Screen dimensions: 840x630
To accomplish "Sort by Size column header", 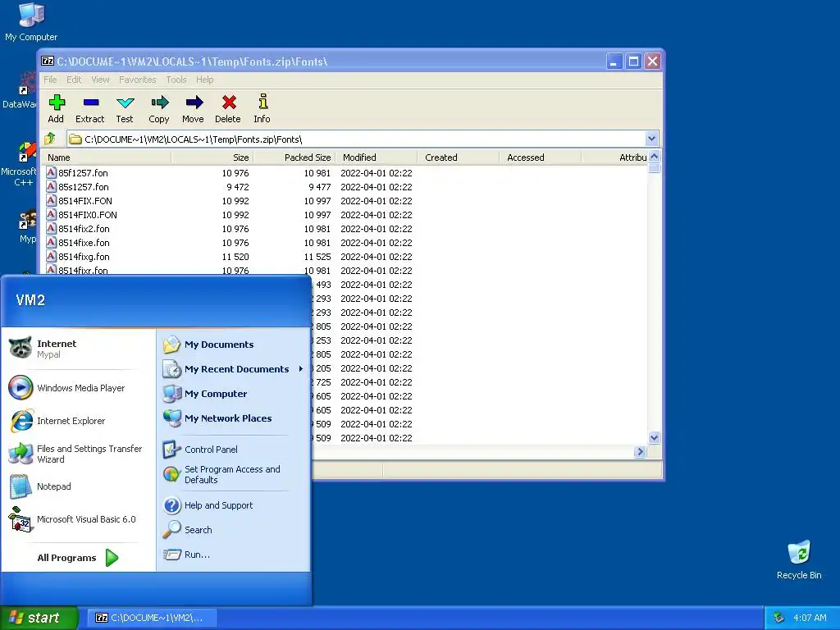I will tap(212, 157).
